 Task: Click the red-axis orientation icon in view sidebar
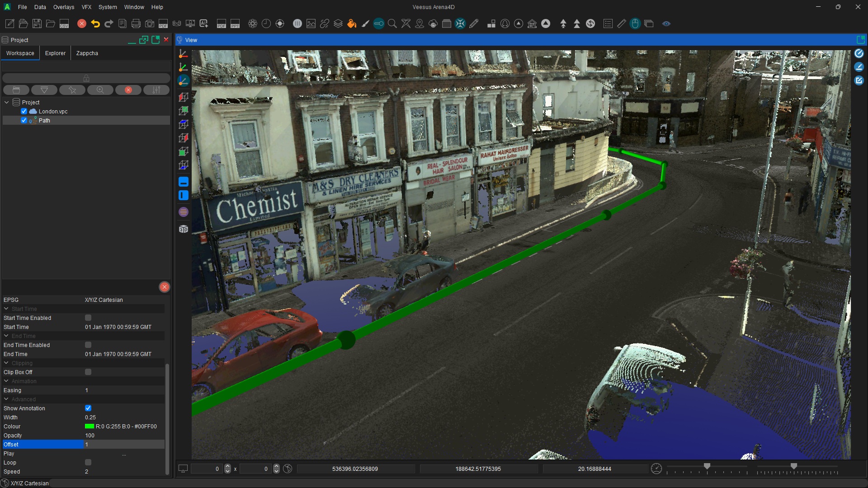pyautogui.click(x=183, y=54)
